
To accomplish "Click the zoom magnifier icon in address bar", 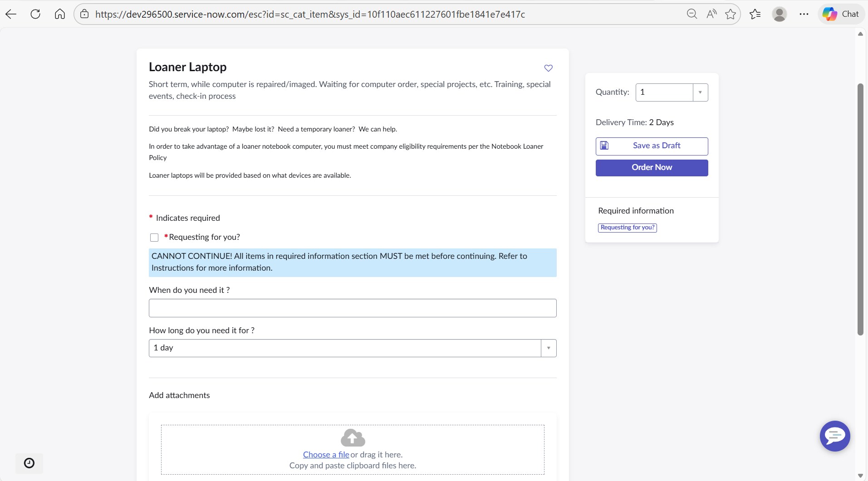I will point(691,14).
